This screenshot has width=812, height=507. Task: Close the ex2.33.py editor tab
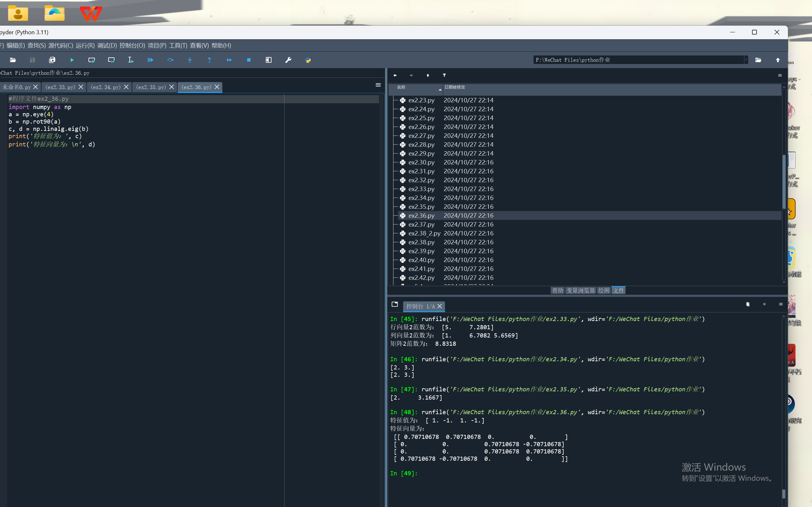(x=81, y=87)
